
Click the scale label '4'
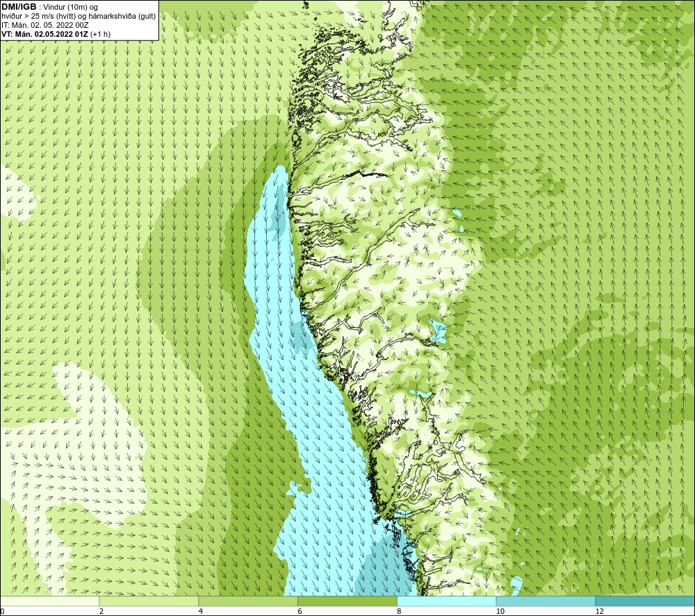(201, 611)
